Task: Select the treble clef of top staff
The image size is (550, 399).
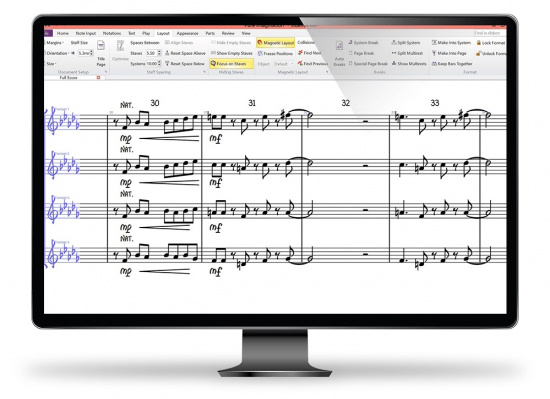Action: tap(53, 121)
